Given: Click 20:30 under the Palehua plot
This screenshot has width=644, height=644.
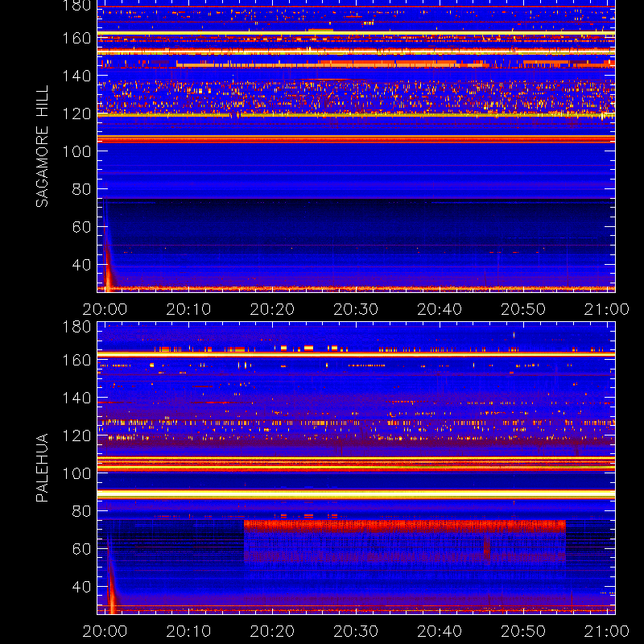Looking at the screenshot, I should tap(356, 631).
